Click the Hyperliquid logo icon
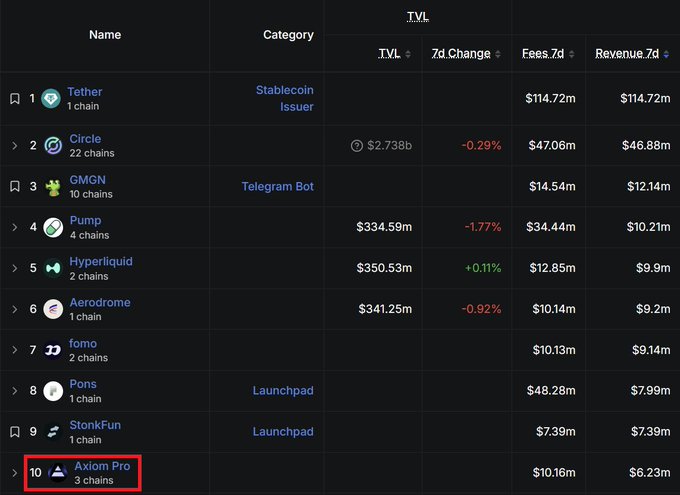680x495 pixels. pyautogui.click(x=53, y=268)
